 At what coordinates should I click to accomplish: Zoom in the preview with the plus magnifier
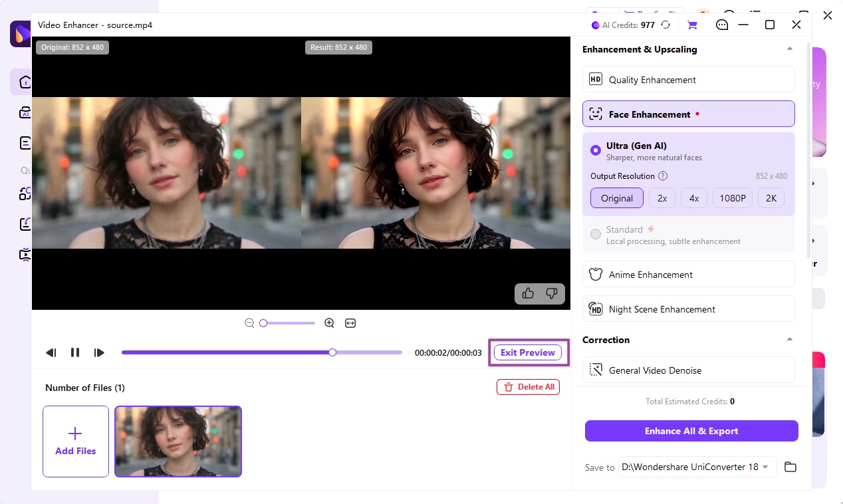329,323
